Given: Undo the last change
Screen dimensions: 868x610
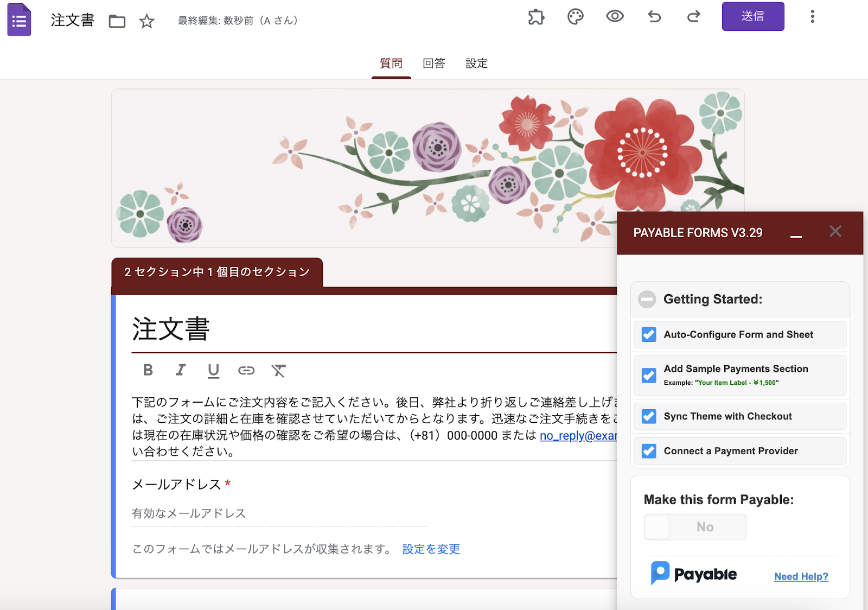Looking at the screenshot, I should tap(654, 17).
